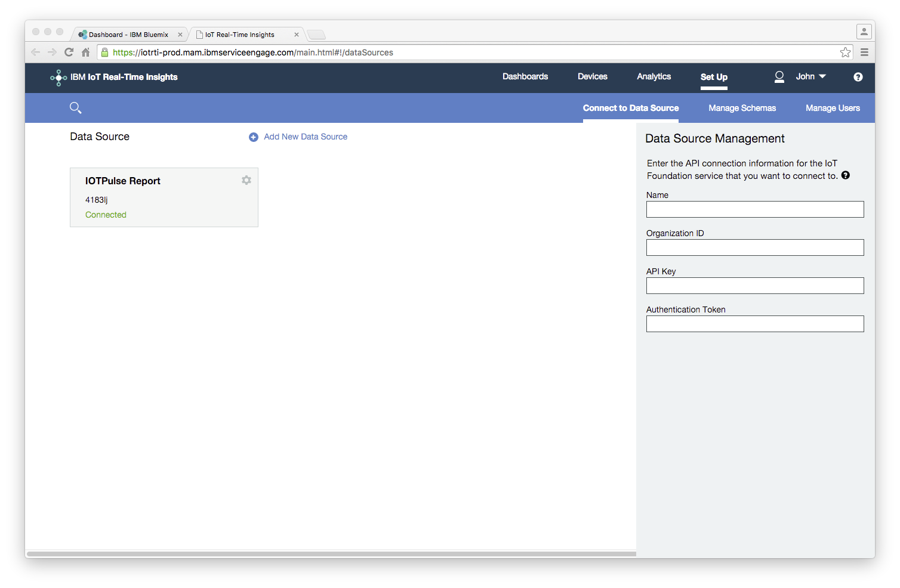Switch to Dashboard - IBM Bluemix browser tab
Image resolution: width=900 pixels, height=588 pixels.
tap(128, 35)
